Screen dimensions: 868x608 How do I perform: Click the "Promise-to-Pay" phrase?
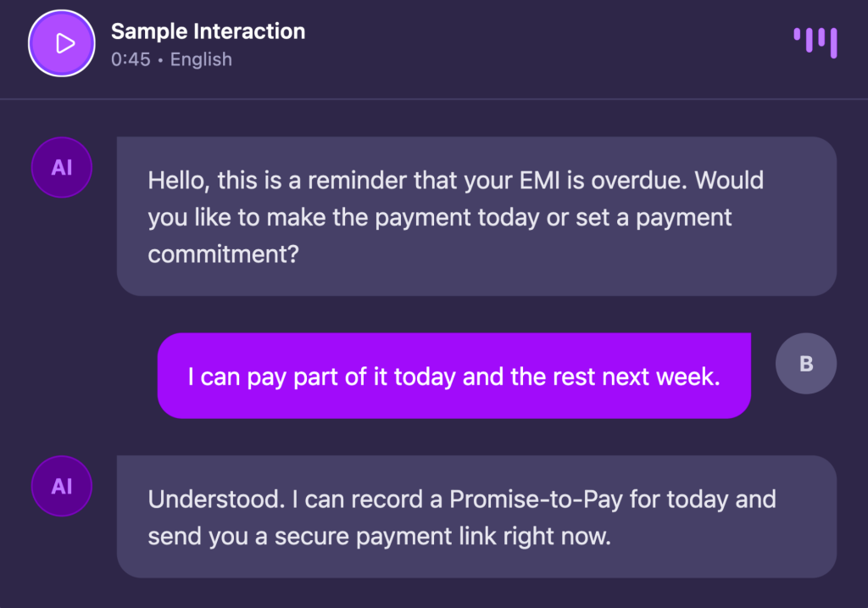(x=537, y=499)
